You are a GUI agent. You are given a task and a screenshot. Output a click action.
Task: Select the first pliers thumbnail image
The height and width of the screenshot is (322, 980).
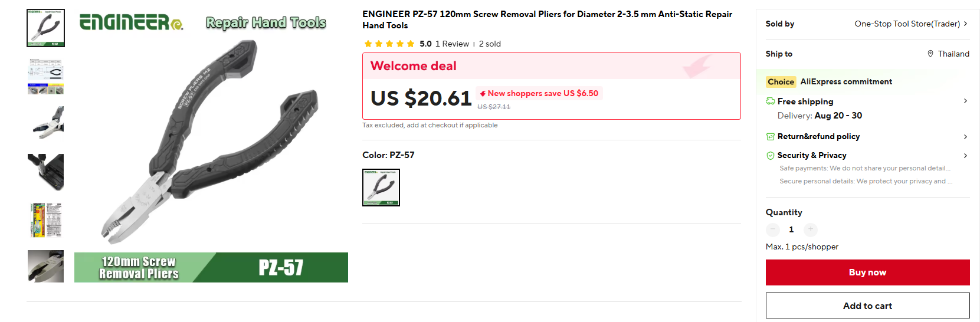[46, 28]
